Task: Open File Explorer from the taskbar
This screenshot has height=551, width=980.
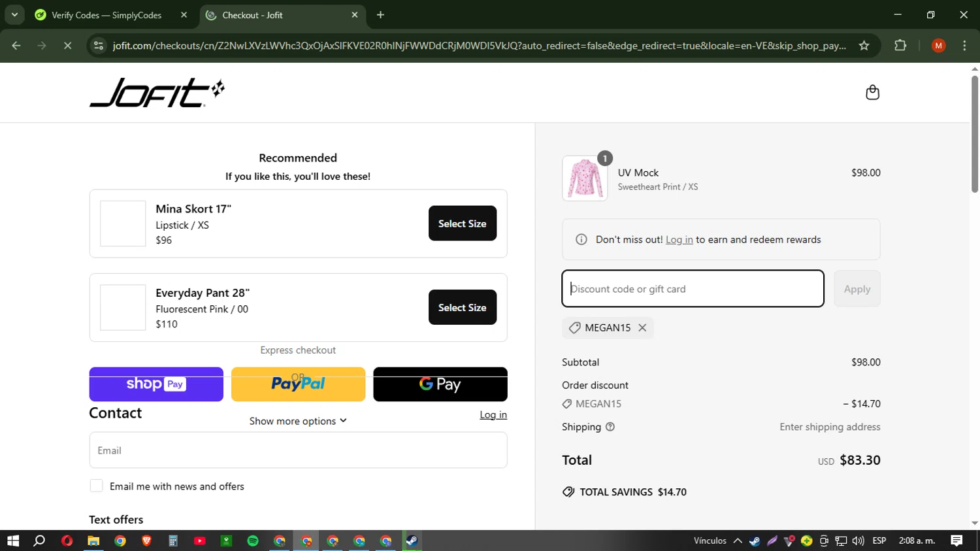Action: pos(93,541)
